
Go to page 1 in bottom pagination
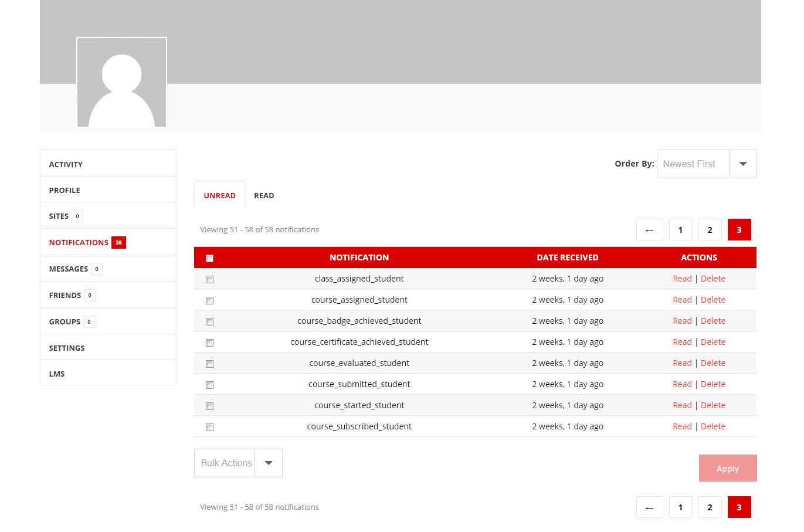click(x=680, y=507)
